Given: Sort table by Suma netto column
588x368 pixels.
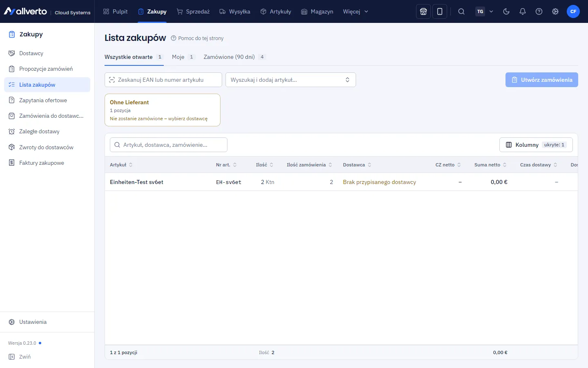Looking at the screenshot, I should [x=490, y=165].
